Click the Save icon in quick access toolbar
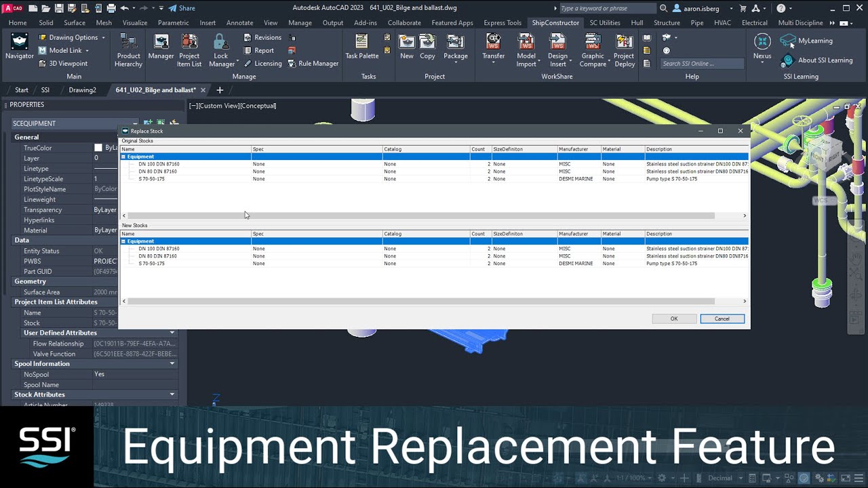 tap(59, 8)
